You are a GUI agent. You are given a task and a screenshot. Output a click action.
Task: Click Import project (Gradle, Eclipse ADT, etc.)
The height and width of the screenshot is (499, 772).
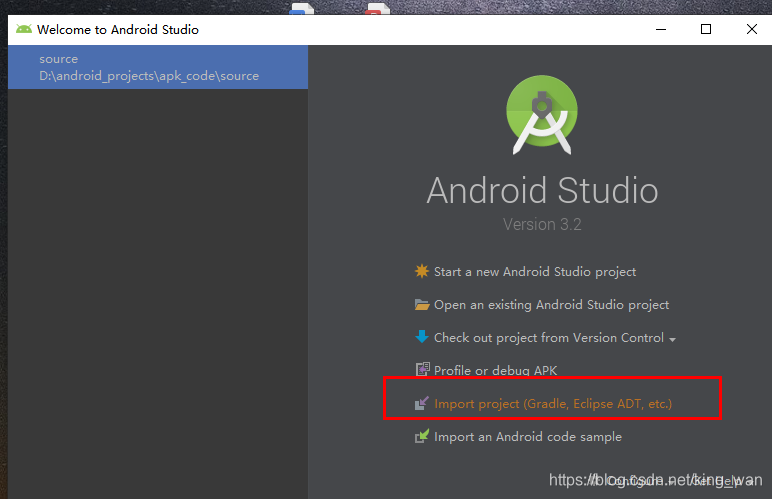(552, 404)
